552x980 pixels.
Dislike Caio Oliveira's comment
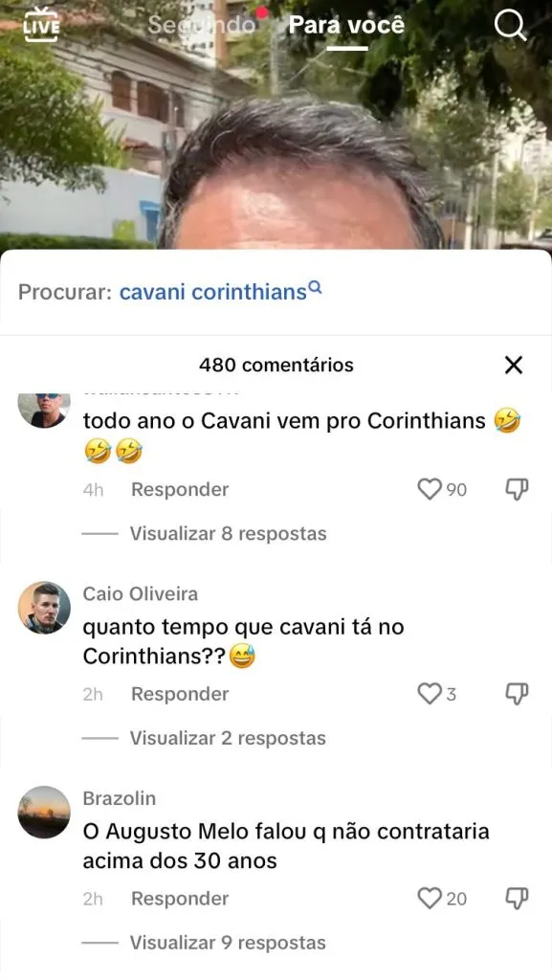pos(517,694)
